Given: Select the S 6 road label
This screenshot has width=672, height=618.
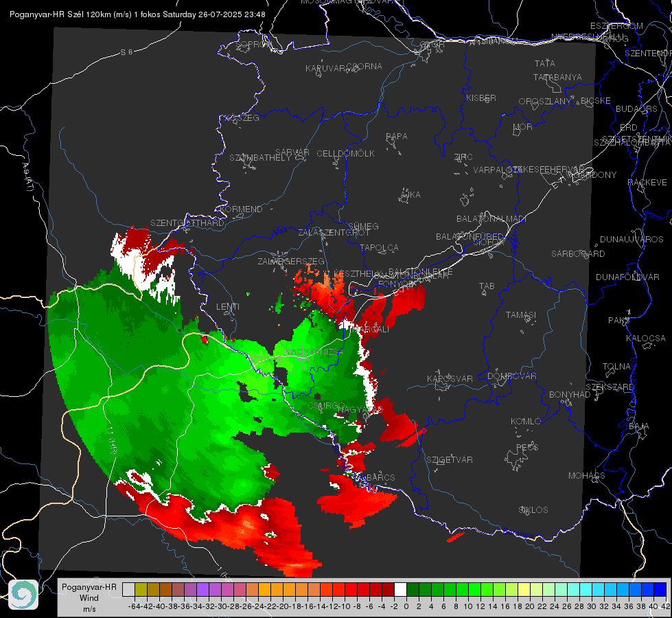Looking at the screenshot, I should pyautogui.click(x=126, y=52).
